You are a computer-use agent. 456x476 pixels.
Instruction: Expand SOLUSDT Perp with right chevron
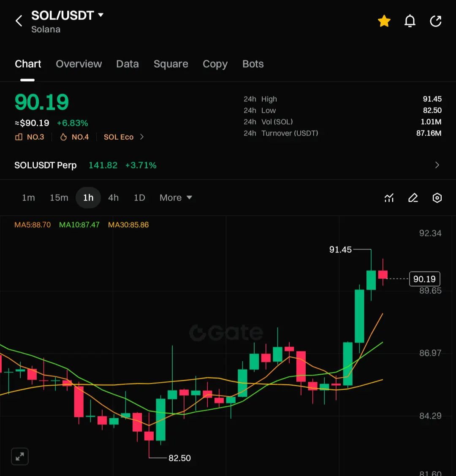(437, 165)
